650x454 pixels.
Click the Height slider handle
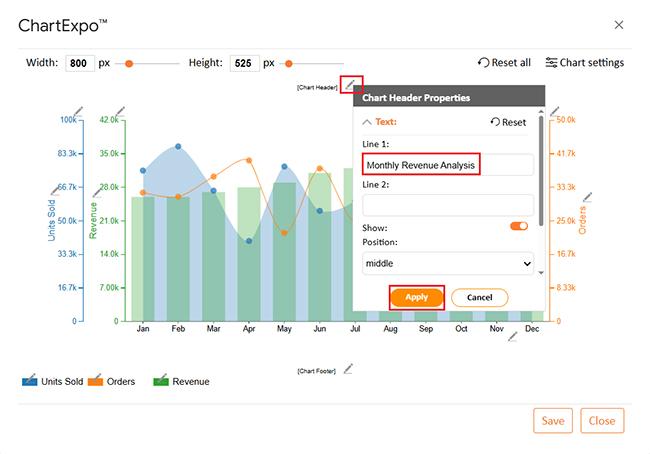[291, 63]
